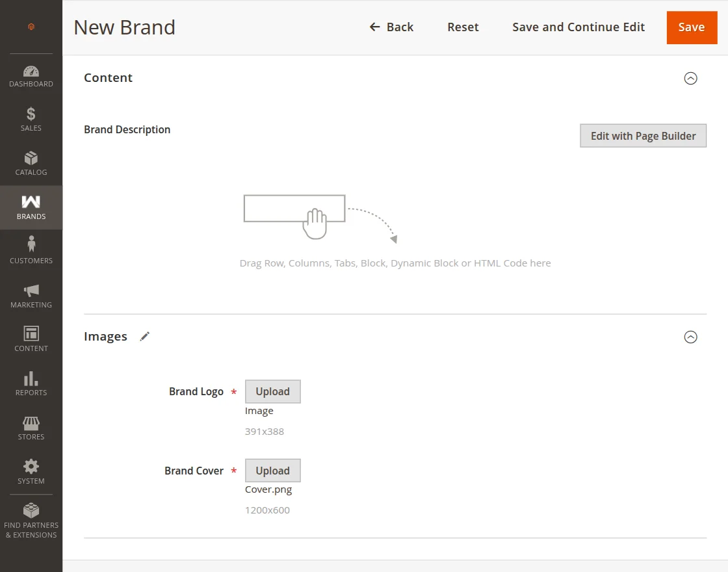This screenshot has width=728, height=572.
Task: Collapse the Content section chevron
Action: click(x=690, y=78)
